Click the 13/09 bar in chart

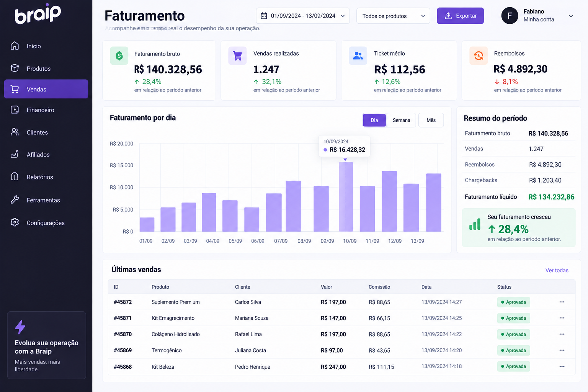433,203
